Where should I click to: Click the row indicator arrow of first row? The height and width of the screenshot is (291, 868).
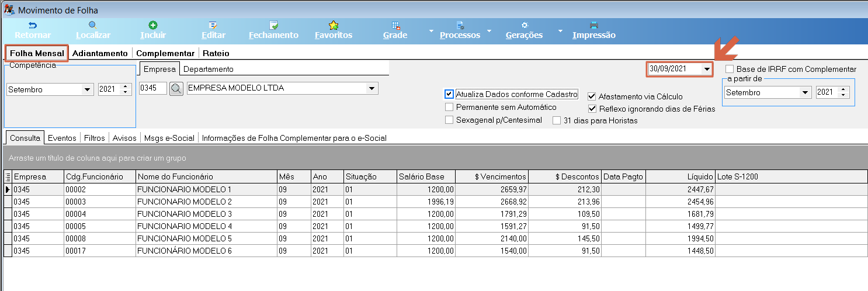(8, 189)
